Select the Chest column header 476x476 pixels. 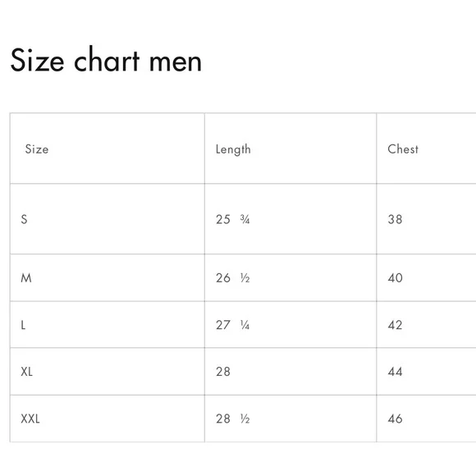pos(403,149)
